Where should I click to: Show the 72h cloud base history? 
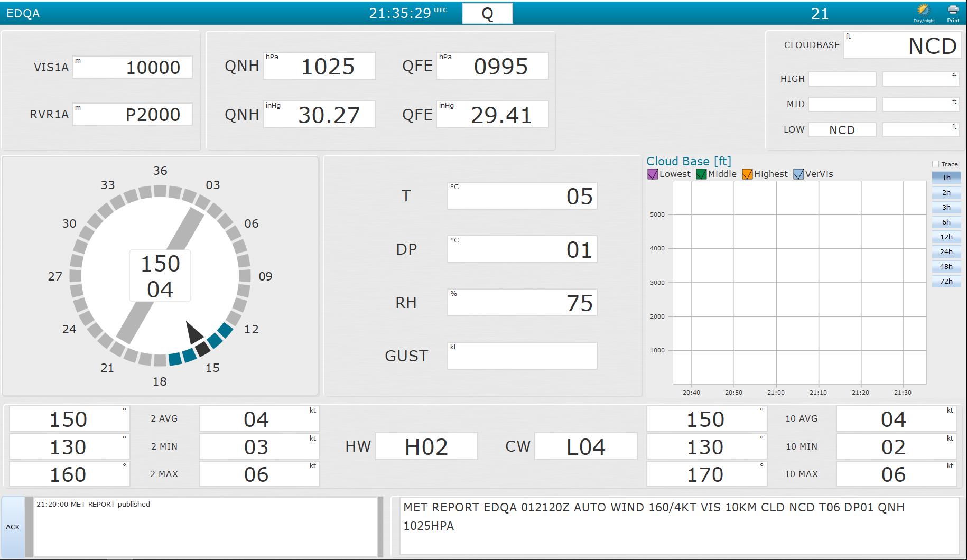(x=946, y=282)
